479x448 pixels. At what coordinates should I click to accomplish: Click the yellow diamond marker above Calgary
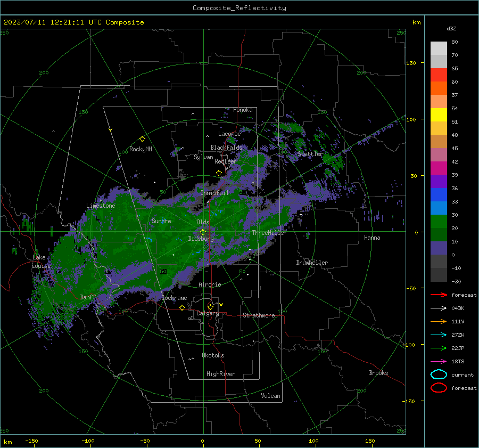(210, 307)
